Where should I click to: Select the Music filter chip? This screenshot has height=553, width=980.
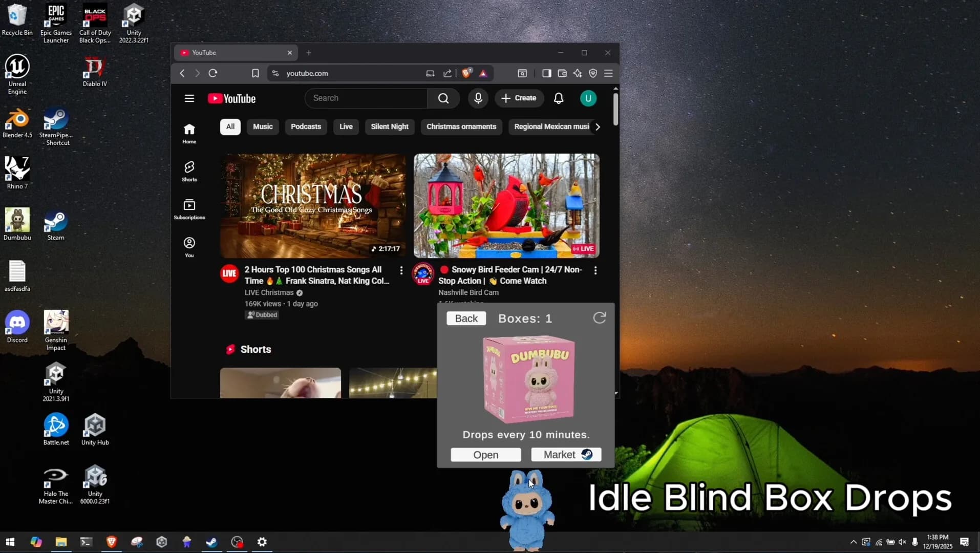(x=263, y=126)
